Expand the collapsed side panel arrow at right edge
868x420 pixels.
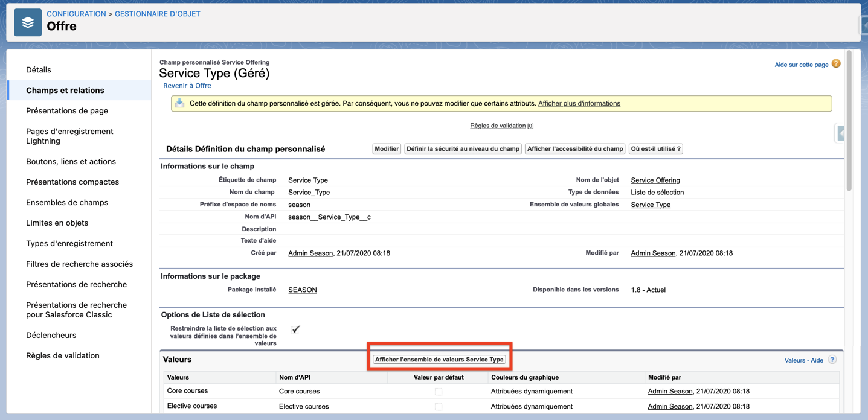[841, 133]
